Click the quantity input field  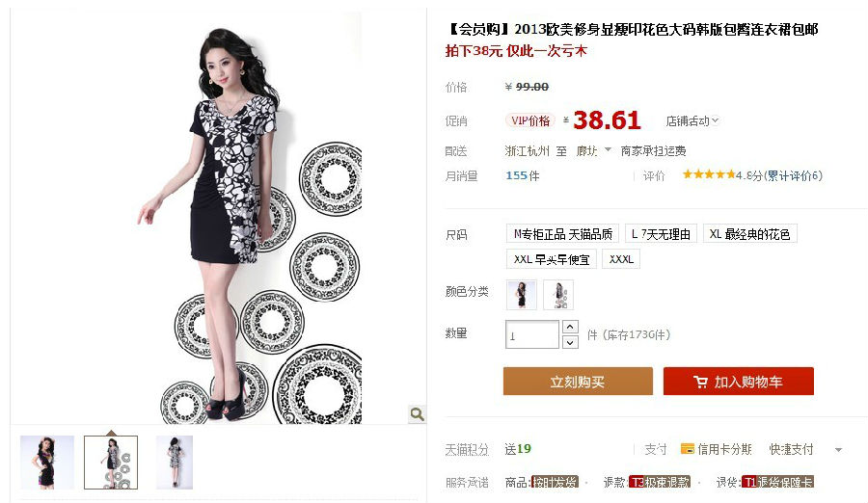point(532,334)
